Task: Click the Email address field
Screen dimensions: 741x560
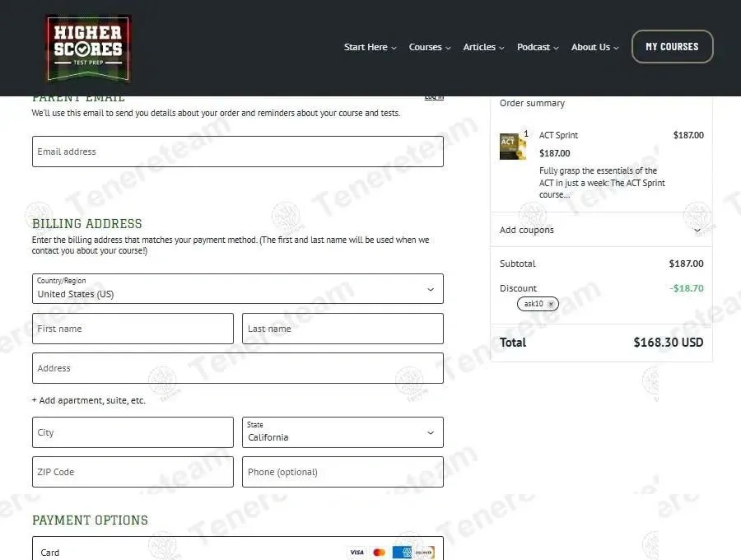Action: (x=238, y=152)
